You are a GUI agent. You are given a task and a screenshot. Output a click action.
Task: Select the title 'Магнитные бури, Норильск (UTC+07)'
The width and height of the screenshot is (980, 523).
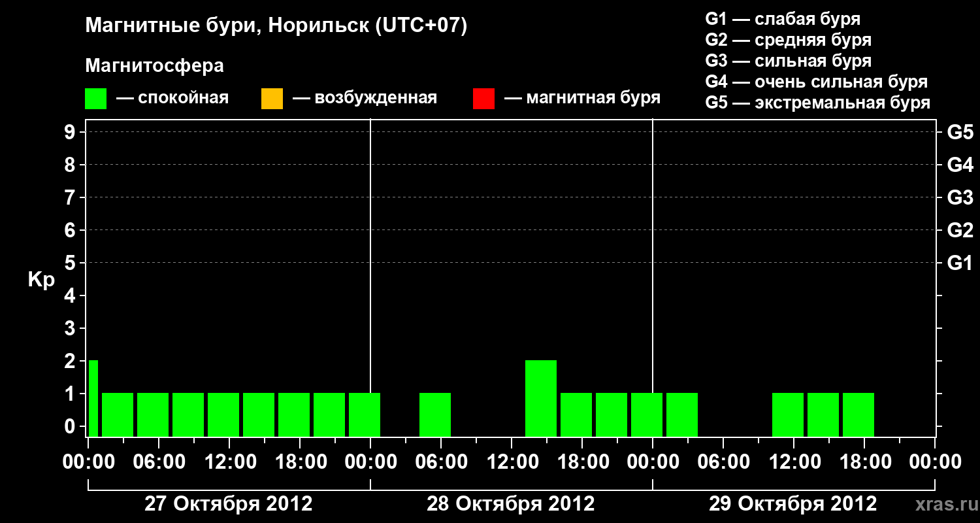coord(276,26)
